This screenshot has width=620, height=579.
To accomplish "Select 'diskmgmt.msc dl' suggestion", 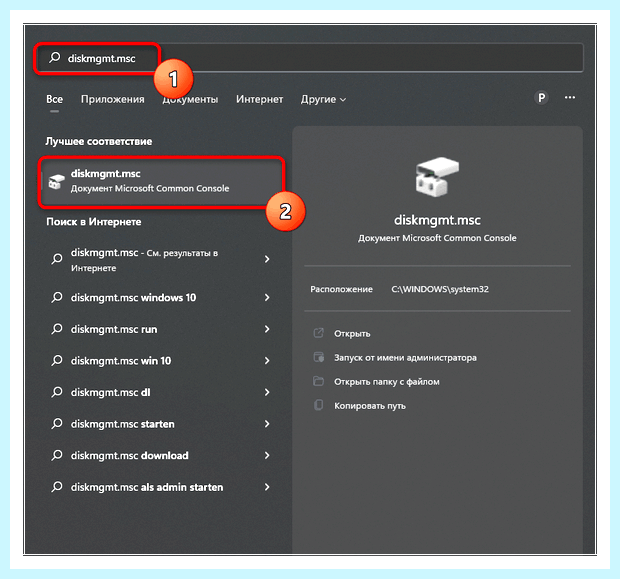I will [x=161, y=392].
